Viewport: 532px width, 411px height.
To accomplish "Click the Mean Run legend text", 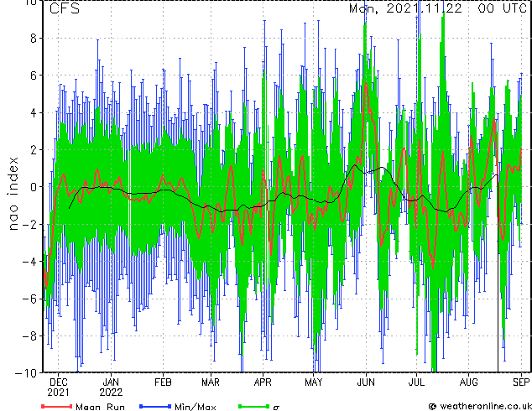I will (101, 407).
